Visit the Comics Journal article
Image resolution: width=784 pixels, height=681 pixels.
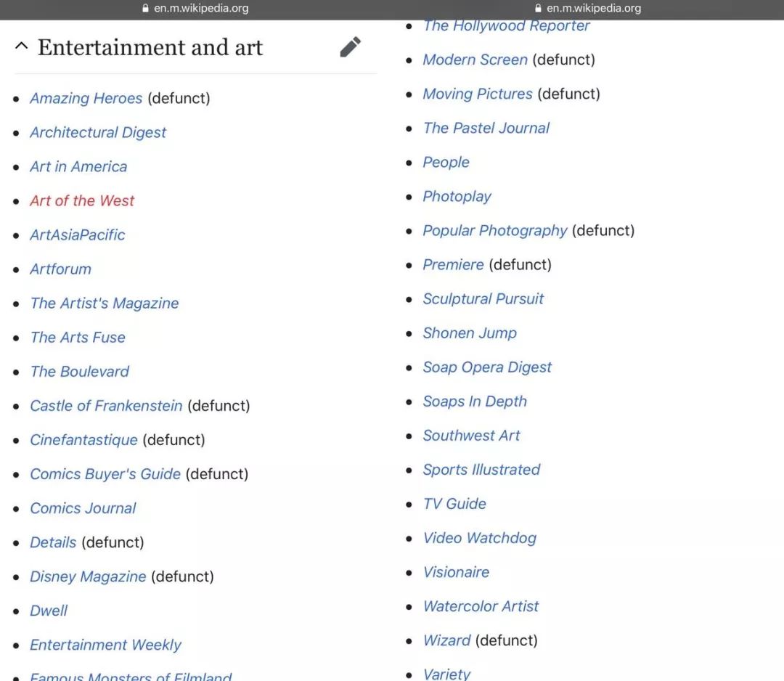[83, 508]
